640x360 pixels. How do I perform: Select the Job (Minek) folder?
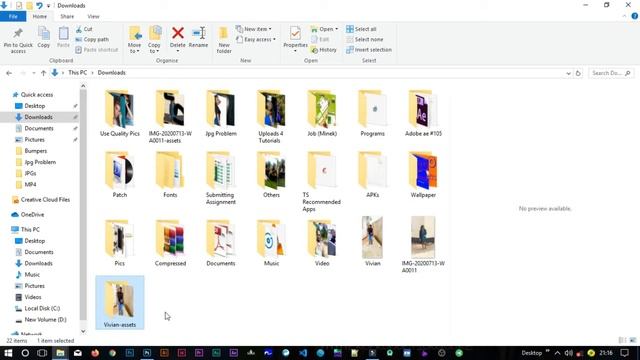322,113
